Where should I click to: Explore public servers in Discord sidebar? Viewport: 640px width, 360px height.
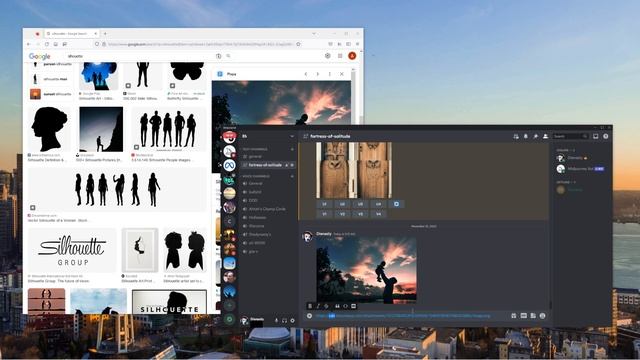click(x=229, y=320)
